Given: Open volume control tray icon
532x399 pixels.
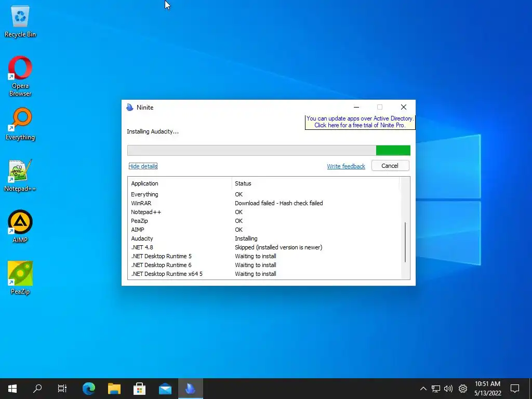Looking at the screenshot, I should click(x=448, y=389).
